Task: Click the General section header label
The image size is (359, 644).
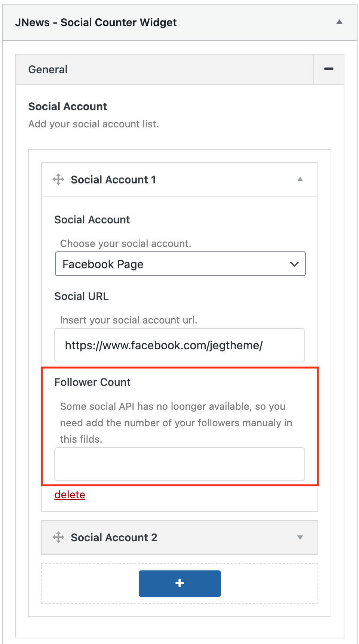Action: coord(48,69)
